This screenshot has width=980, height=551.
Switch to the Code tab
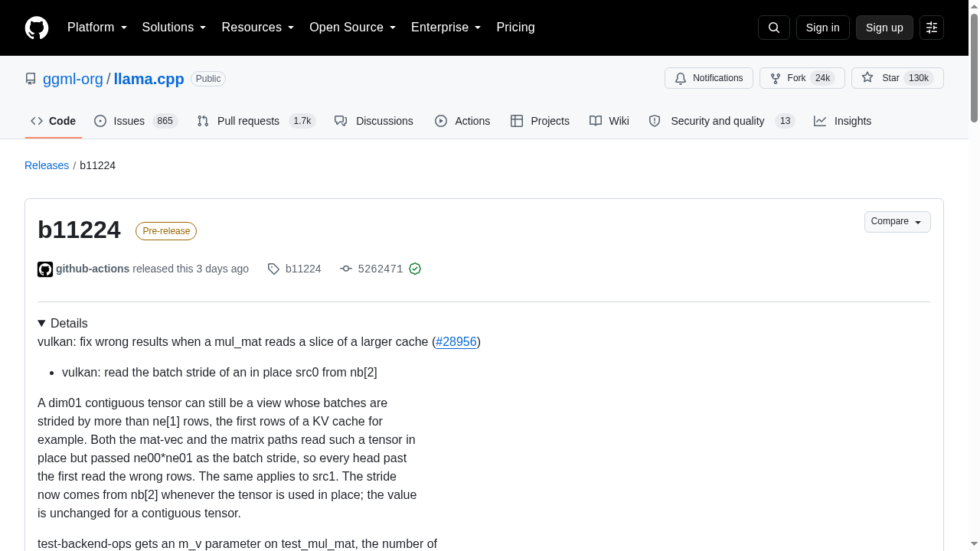click(54, 121)
